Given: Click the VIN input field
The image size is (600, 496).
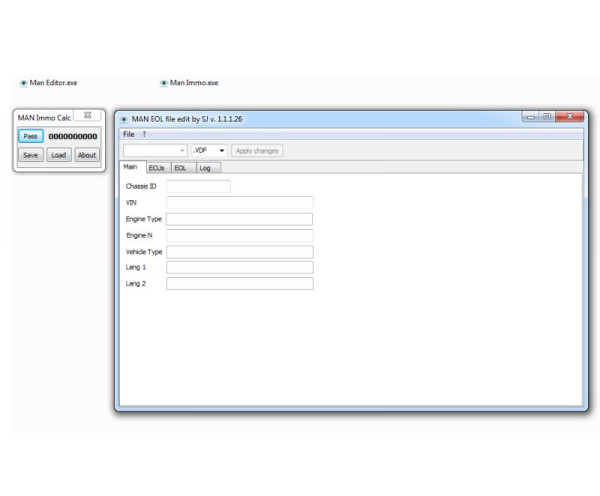Looking at the screenshot, I should tap(239, 202).
